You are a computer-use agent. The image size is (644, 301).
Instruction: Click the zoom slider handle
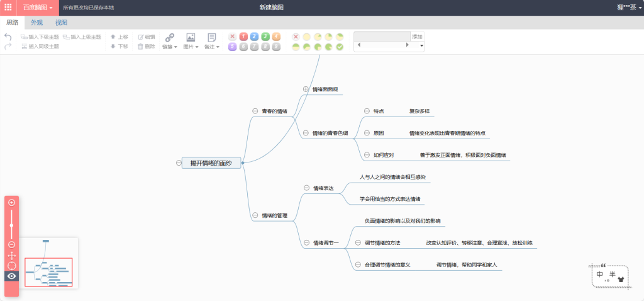pos(11,225)
